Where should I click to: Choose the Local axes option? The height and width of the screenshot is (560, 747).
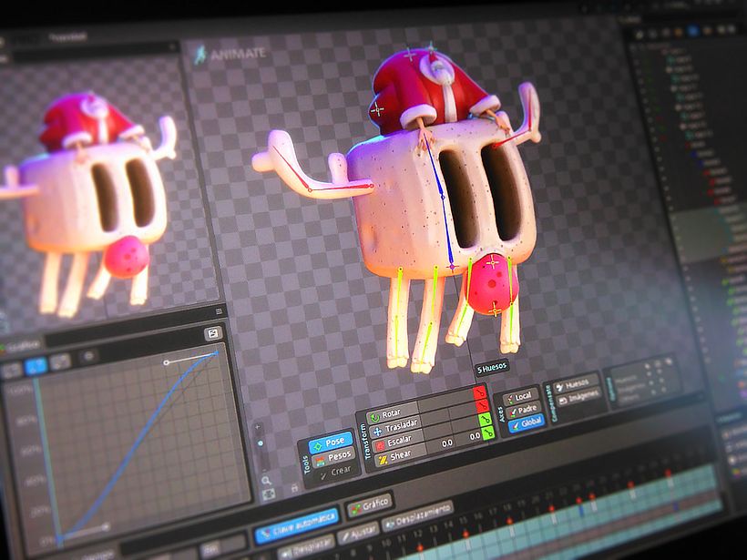pyautogui.click(x=520, y=397)
